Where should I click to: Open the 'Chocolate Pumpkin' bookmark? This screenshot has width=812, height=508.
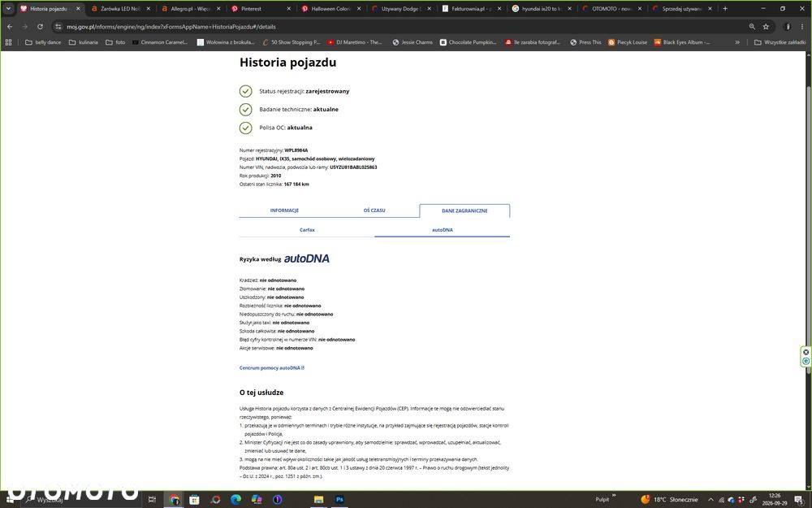(469, 42)
